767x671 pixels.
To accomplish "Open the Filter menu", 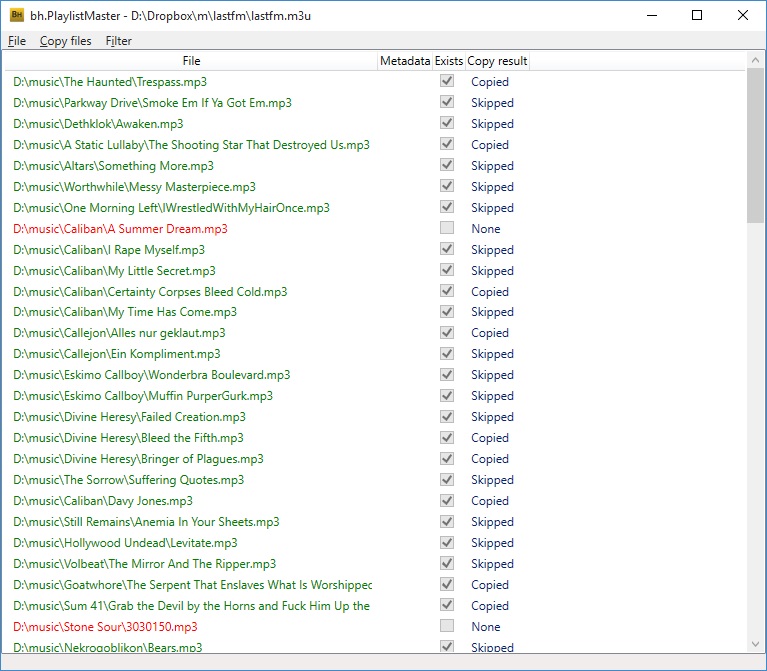I will 118,41.
